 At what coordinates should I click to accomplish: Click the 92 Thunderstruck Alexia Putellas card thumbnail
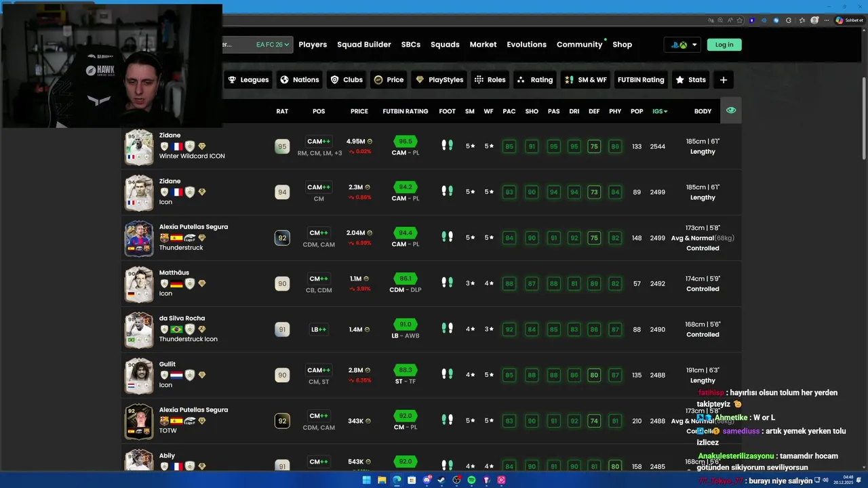coord(139,239)
